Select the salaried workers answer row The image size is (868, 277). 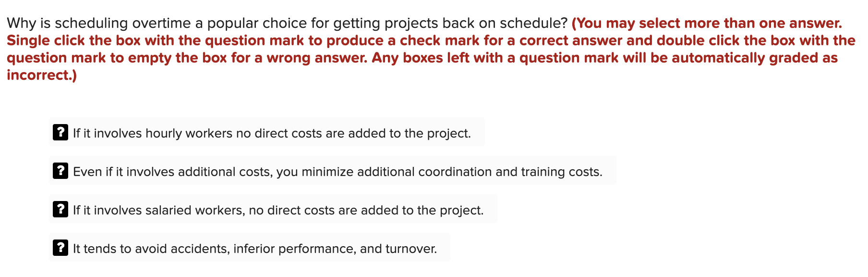coord(278,210)
